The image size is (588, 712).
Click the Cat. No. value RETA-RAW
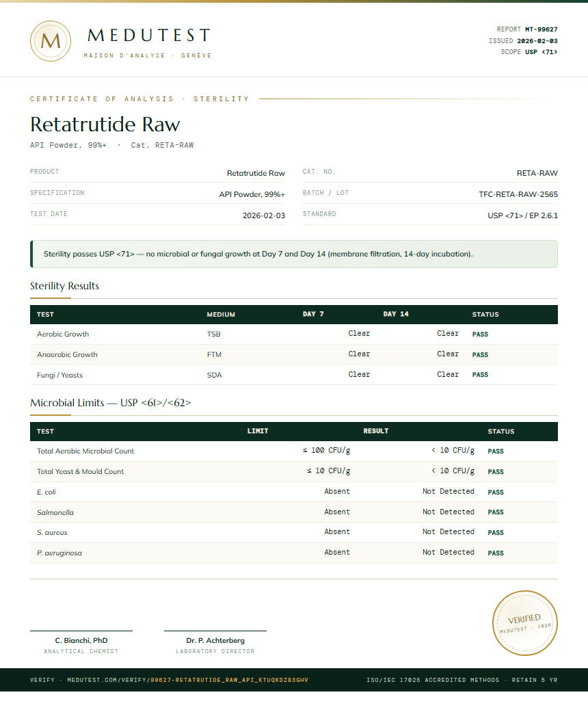pos(537,173)
